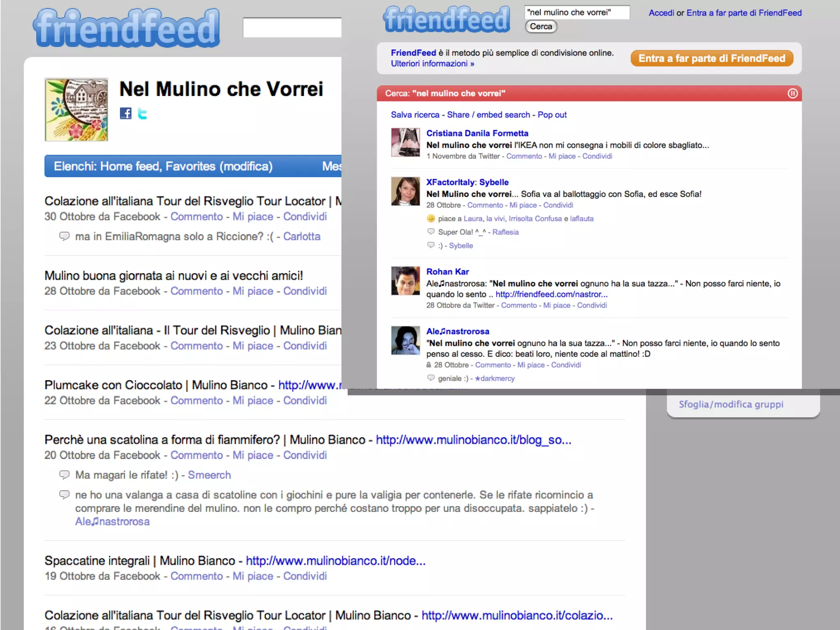This screenshot has width=840, height=630.
Task: Click the lock icon beside the 28 Ottobre Ale♫nastrorosa post
Action: tap(429, 365)
